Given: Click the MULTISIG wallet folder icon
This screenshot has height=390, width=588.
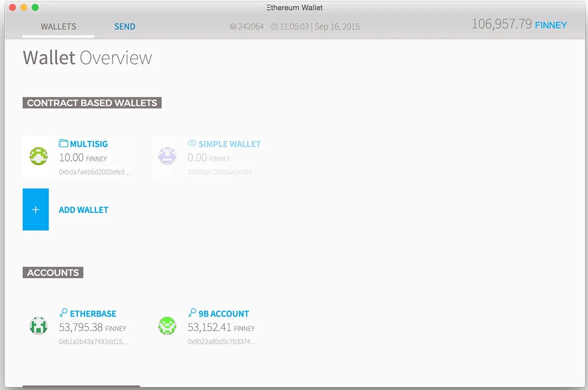Looking at the screenshot, I should point(63,143).
